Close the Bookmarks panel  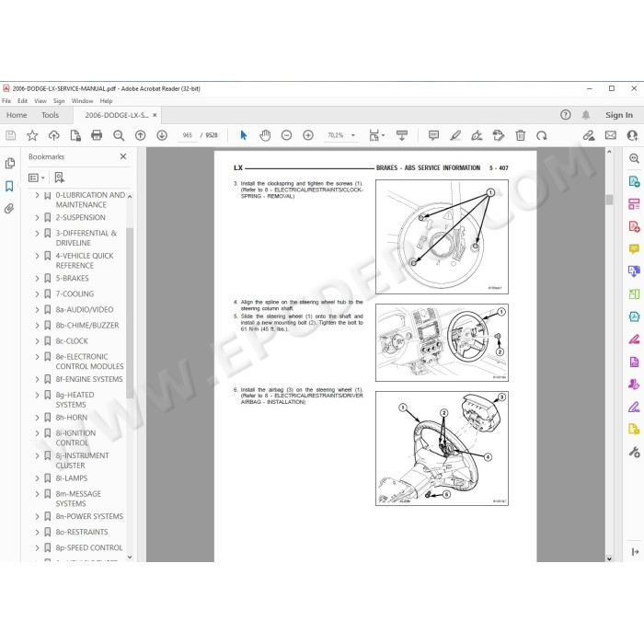click(123, 156)
